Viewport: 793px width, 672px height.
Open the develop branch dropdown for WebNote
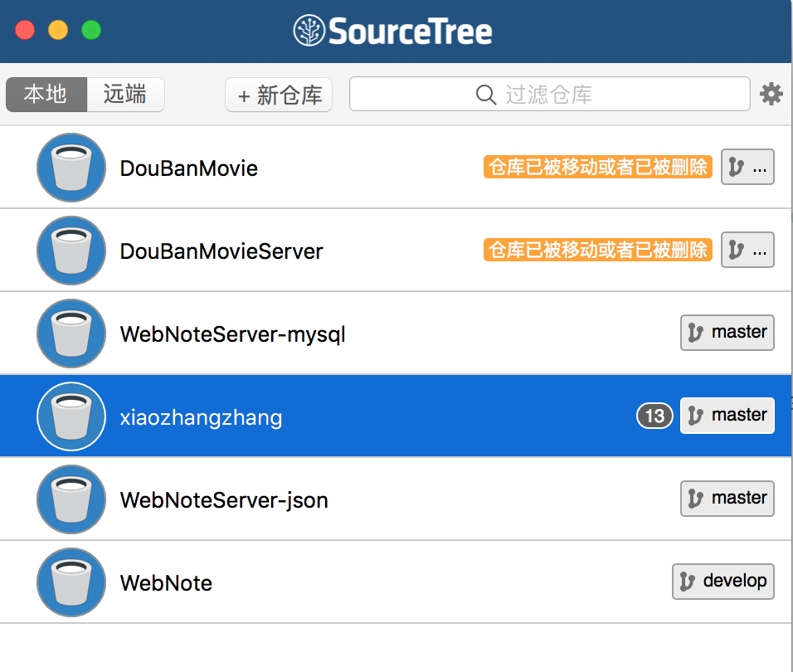click(x=722, y=582)
